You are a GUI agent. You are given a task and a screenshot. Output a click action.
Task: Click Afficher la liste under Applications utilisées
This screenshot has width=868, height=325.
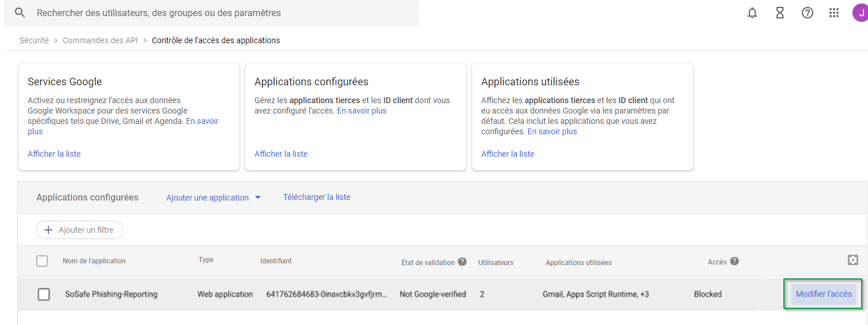[508, 154]
